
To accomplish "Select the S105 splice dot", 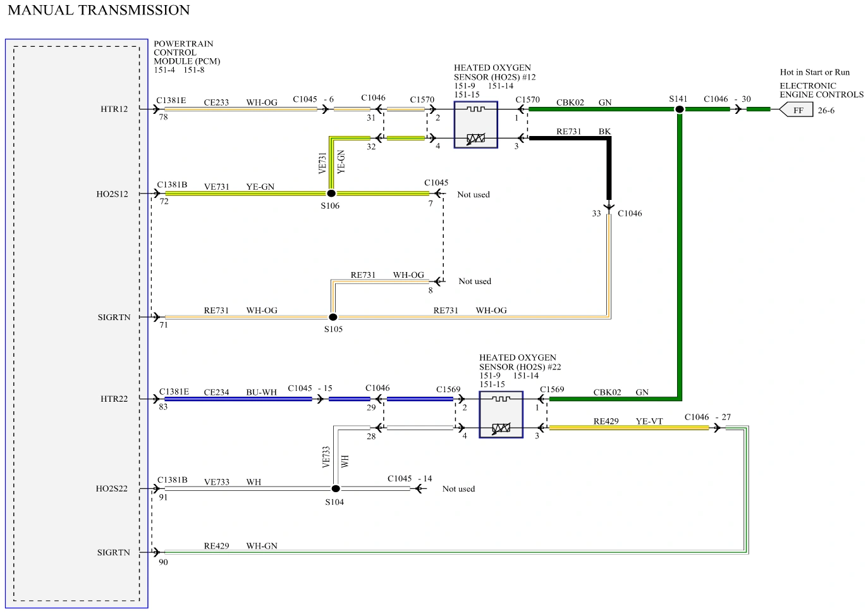I will tap(333, 317).
